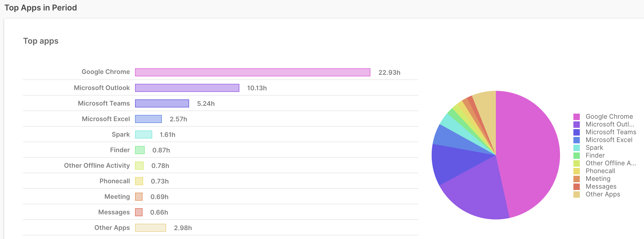Click the 0.78h value

point(160,166)
